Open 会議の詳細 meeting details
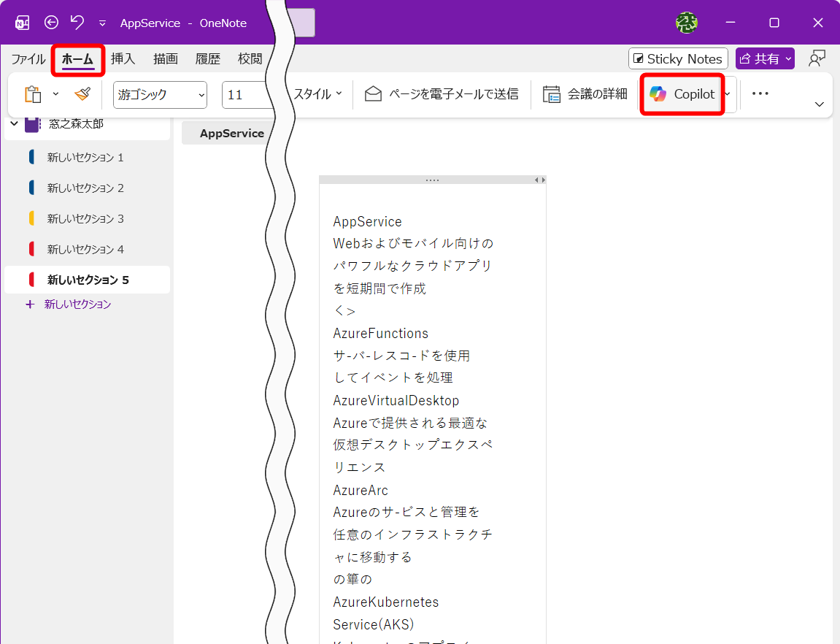This screenshot has width=840, height=644. (x=585, y=94)
